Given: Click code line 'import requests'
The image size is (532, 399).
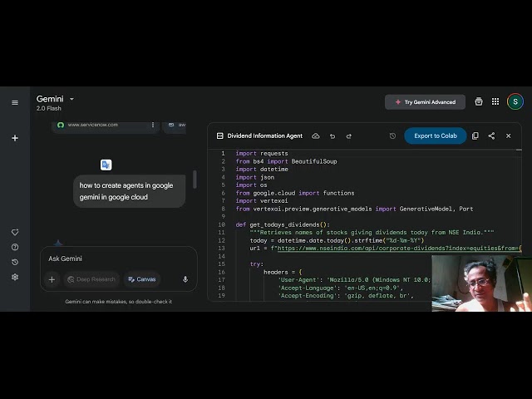Looking at the screenshot, I should 262,153.
